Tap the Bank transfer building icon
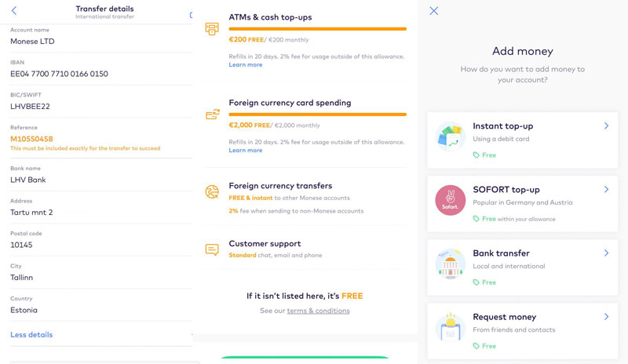This screenshot has height=364, width=628. tap(451, 265)
